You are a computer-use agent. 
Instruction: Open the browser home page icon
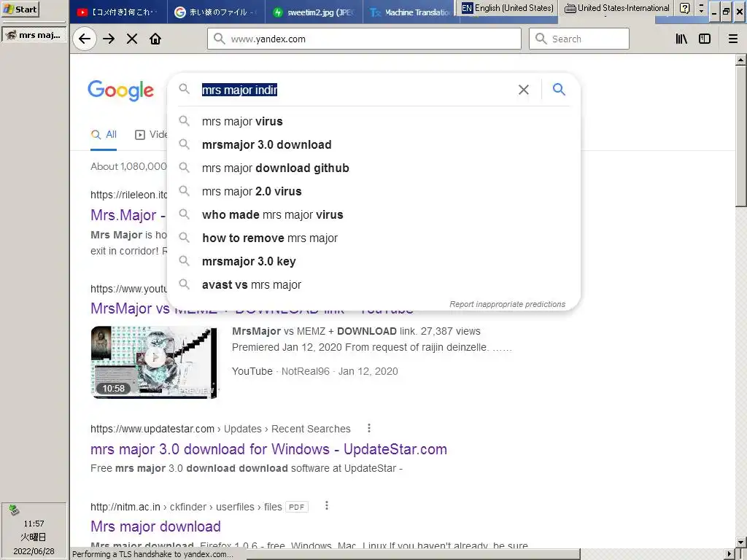tap(155, 39)
